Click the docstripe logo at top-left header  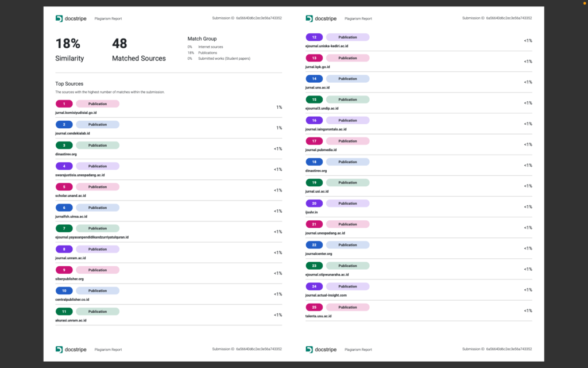click(x=71, y=18)
